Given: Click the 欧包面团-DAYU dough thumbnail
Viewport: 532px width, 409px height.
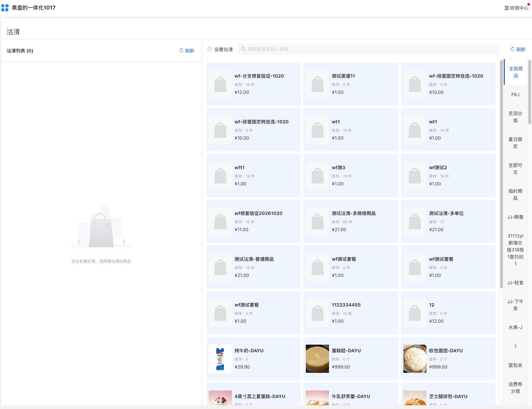Looking at the screenshot, I should [415, 359].
